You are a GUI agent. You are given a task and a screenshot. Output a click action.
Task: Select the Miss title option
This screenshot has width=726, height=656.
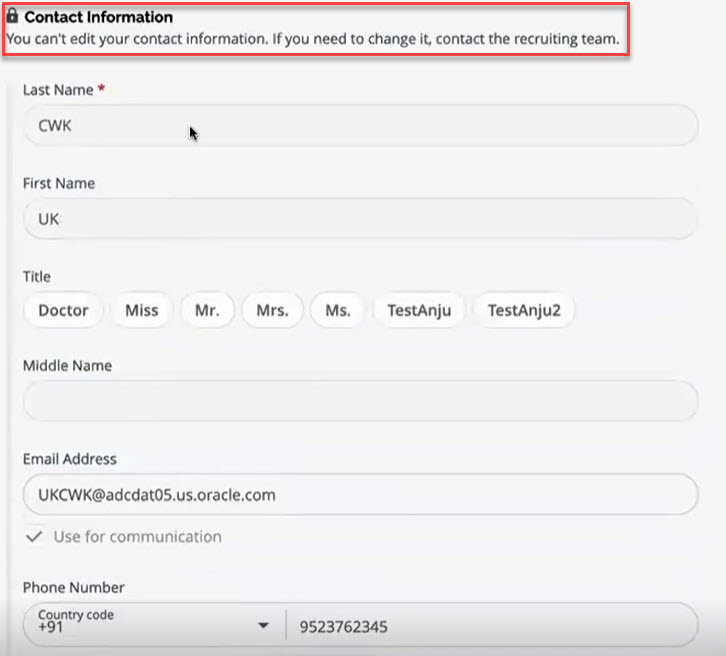[142, 310]
